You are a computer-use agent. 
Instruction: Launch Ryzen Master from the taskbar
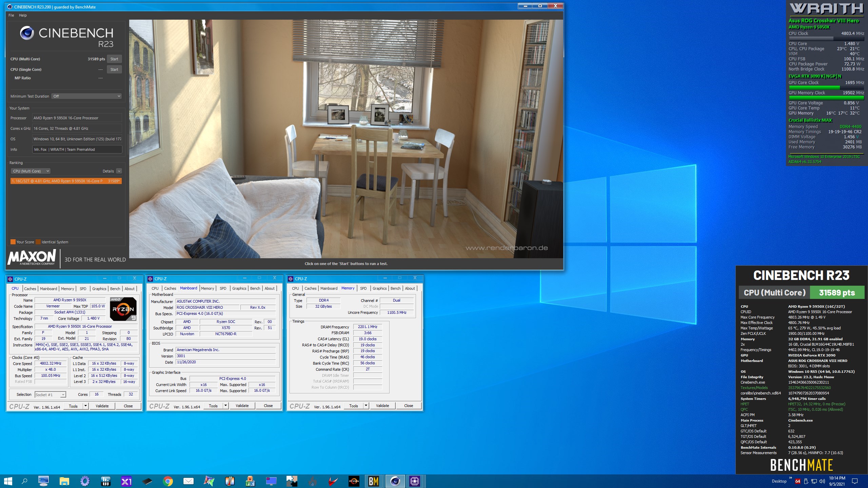(x=354, y=481)
